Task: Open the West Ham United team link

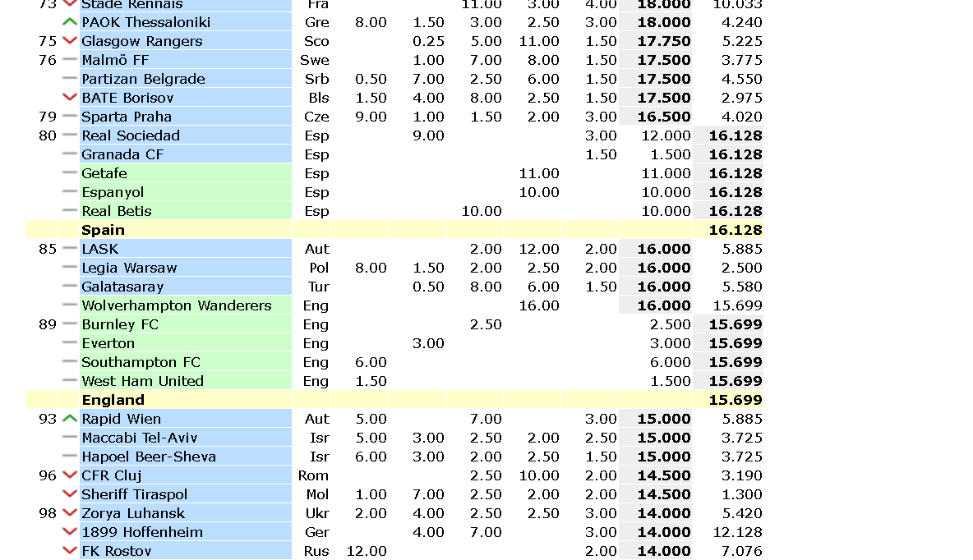Action: click(143, 381)
